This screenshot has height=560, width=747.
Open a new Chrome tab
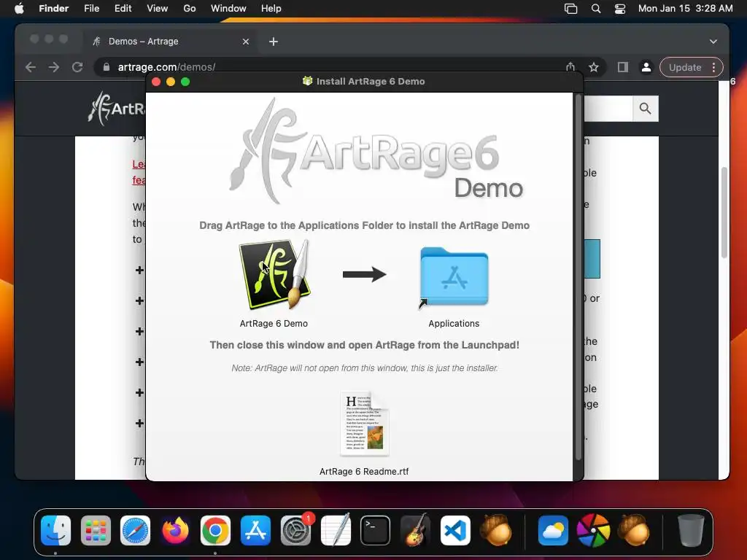(274, 42)
